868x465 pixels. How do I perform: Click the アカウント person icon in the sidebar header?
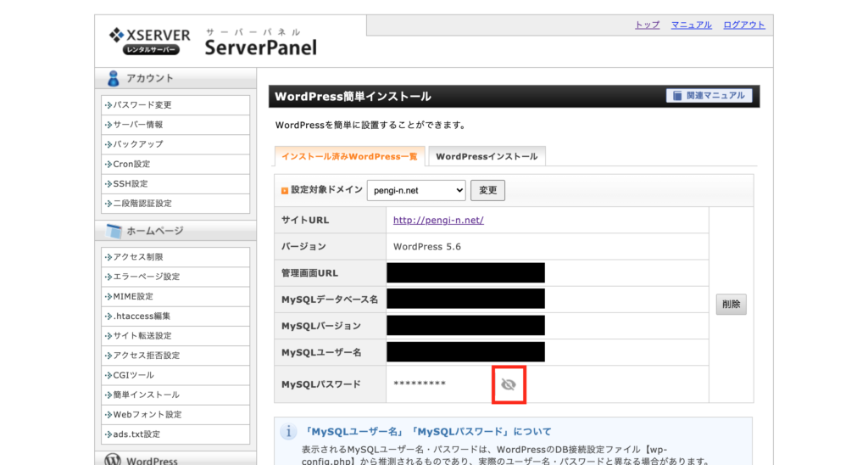114,78
